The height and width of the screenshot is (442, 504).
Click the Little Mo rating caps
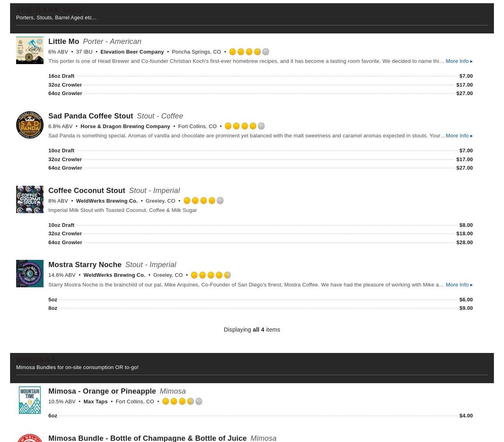(x=249, y=52)
